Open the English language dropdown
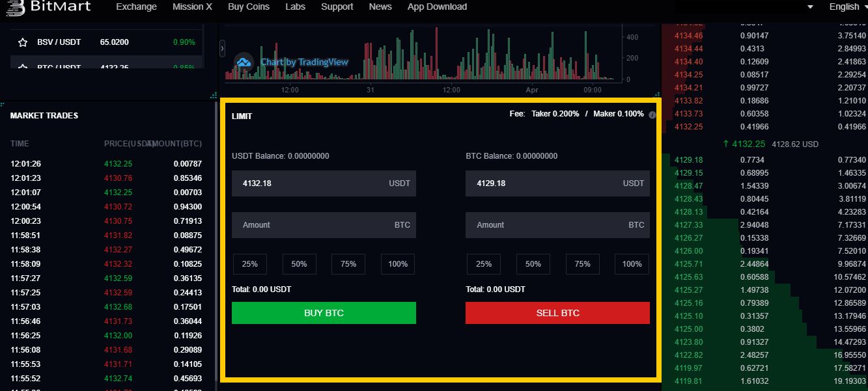The height and width of the screenshot is (391, 868). pyautogui.click(x=848, y=7)
